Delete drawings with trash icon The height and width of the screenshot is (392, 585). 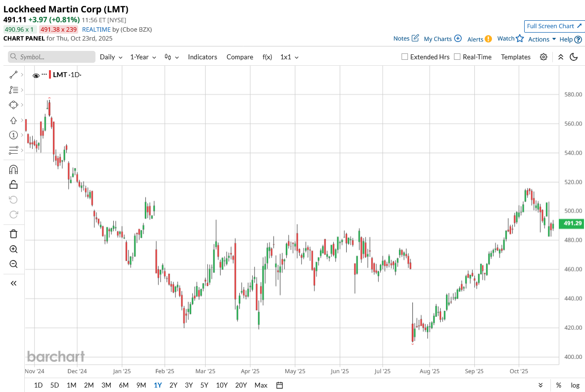[x=13, y=234]
